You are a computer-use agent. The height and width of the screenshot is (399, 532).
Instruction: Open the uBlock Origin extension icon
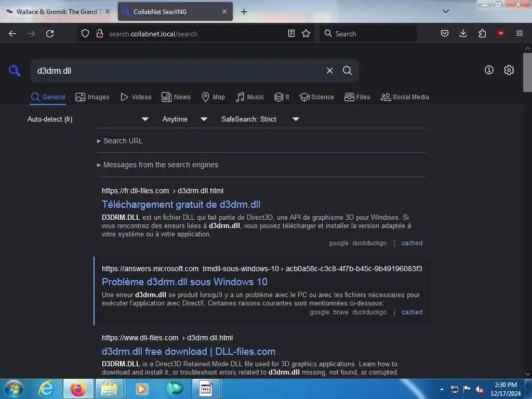[x=501, y=33]
